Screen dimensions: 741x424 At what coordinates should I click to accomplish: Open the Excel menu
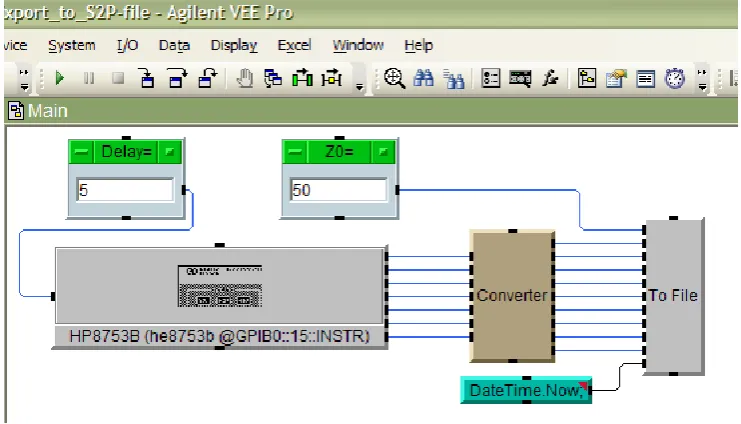294,45
